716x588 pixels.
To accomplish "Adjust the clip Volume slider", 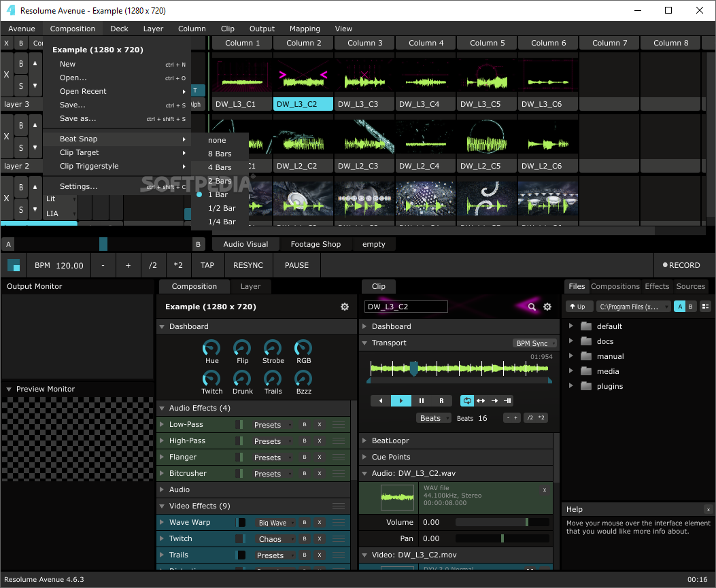I will 502,522.
